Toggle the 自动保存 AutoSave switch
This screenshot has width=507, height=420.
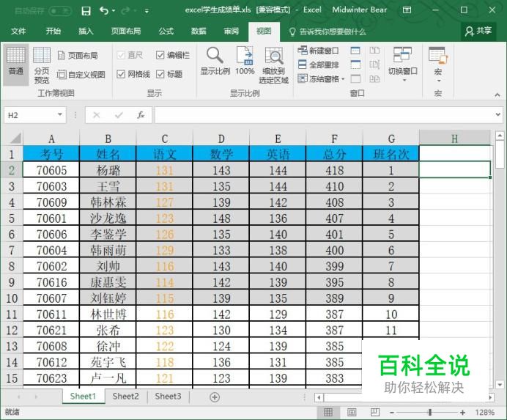[60, 11]
